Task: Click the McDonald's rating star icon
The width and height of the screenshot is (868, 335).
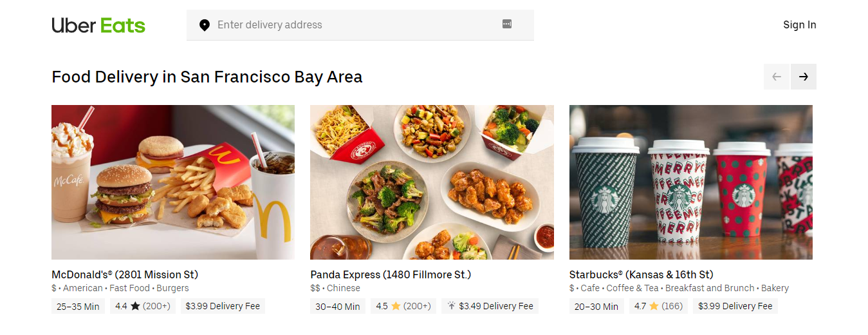Action: pos(135,307)
